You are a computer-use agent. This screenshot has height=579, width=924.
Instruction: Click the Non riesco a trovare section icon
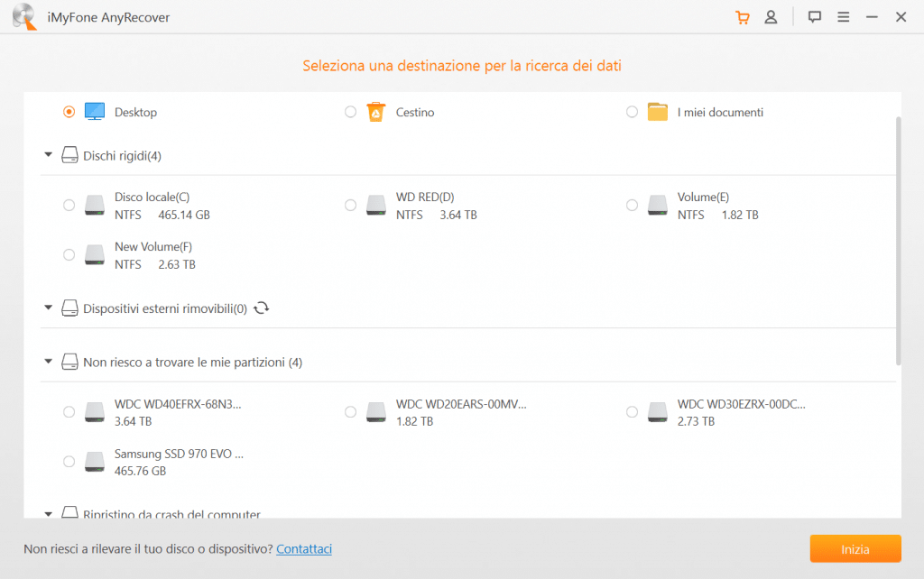[x=69, y=362]
